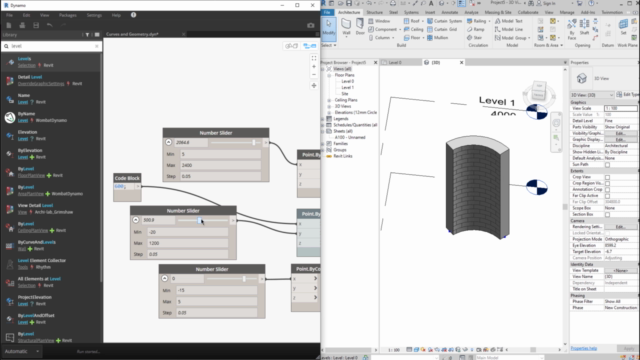Choose the Ramp tool in Circulation

tap(476, 29)
